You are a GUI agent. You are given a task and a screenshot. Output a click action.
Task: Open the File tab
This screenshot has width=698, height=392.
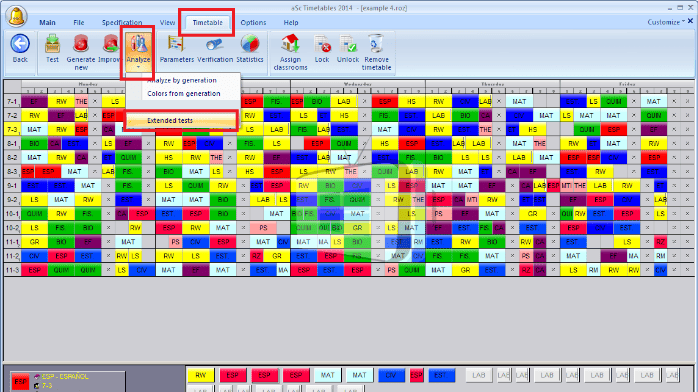pos(79,22)
